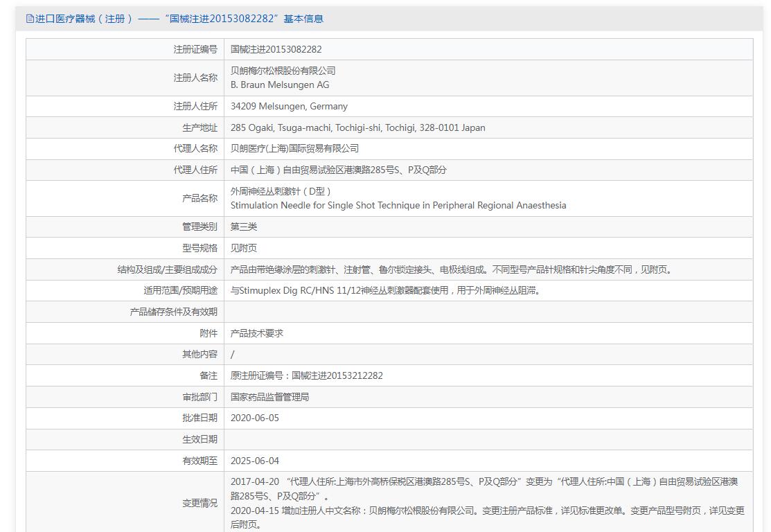Select the approval date 2020-06-05
The width and height of the screenshot is (771, 532).
click(254, 418)
